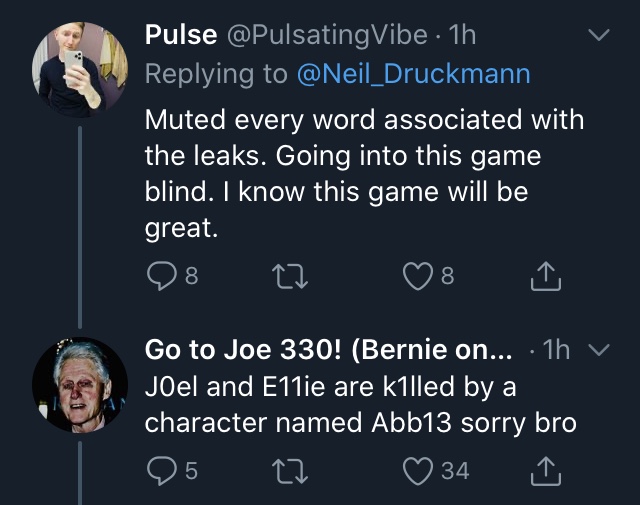Reply to Pulse's tweet about leaks
The height and width of the screenshot is (505, 640).
pos(162,276)
